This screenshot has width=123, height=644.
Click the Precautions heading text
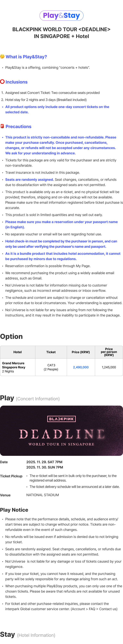click(18, 127)
